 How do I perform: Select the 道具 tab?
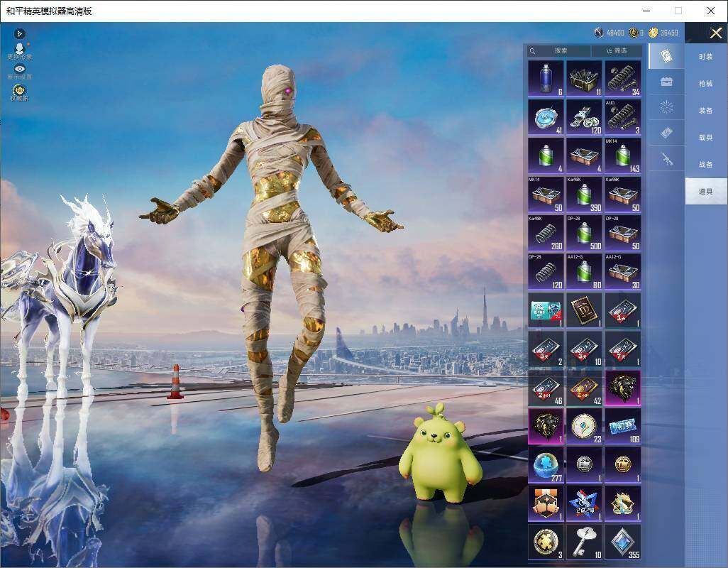click(x=706, y=192)
